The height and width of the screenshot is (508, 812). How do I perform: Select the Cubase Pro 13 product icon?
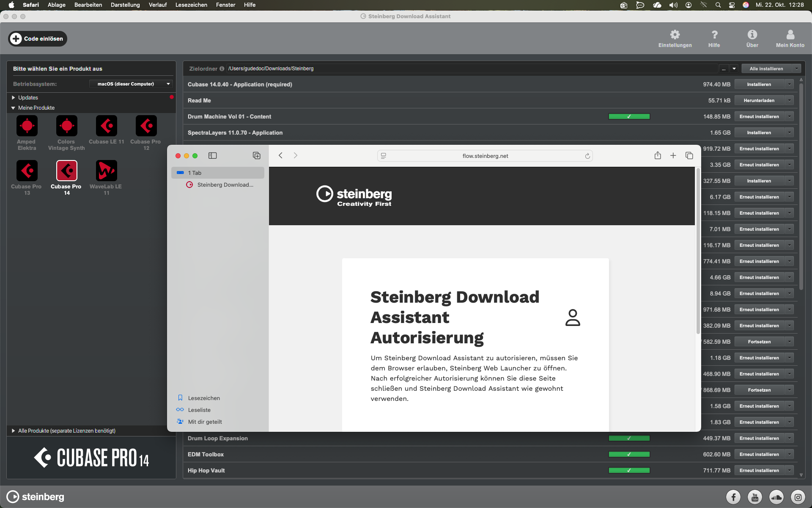point(27,171)
